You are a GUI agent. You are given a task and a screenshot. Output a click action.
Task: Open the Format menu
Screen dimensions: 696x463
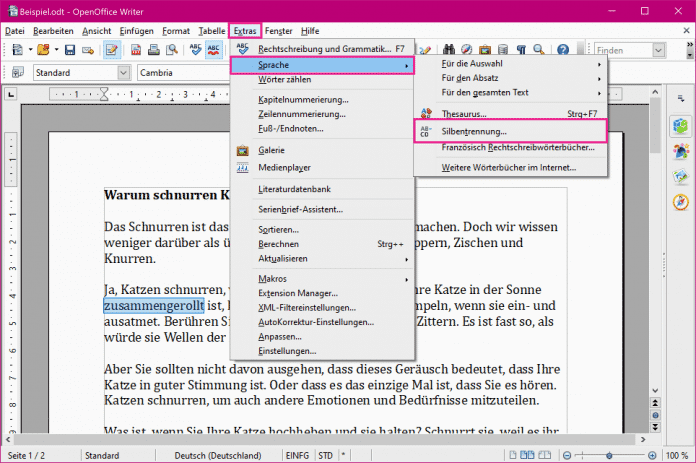coord(176,31)
